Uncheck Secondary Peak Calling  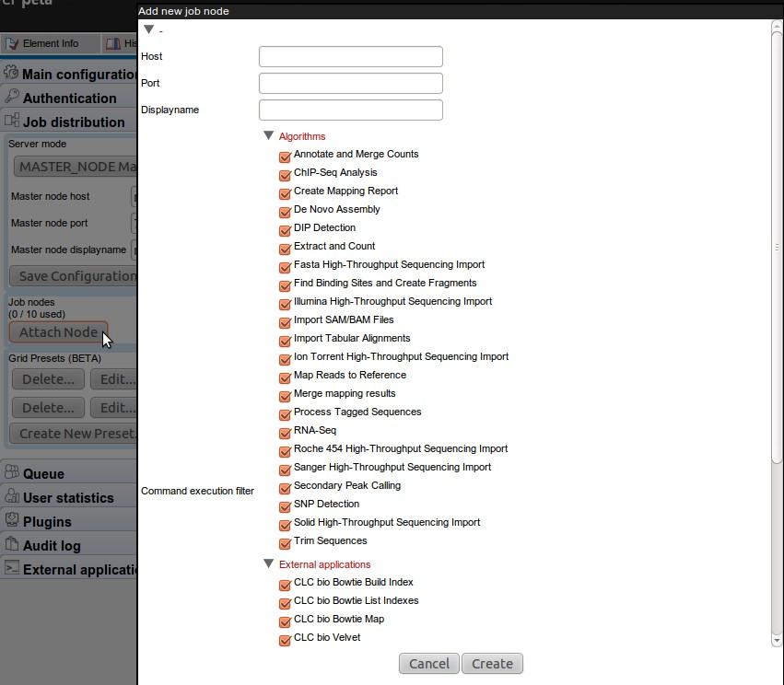pyautogui.click(x=285, y=489)
